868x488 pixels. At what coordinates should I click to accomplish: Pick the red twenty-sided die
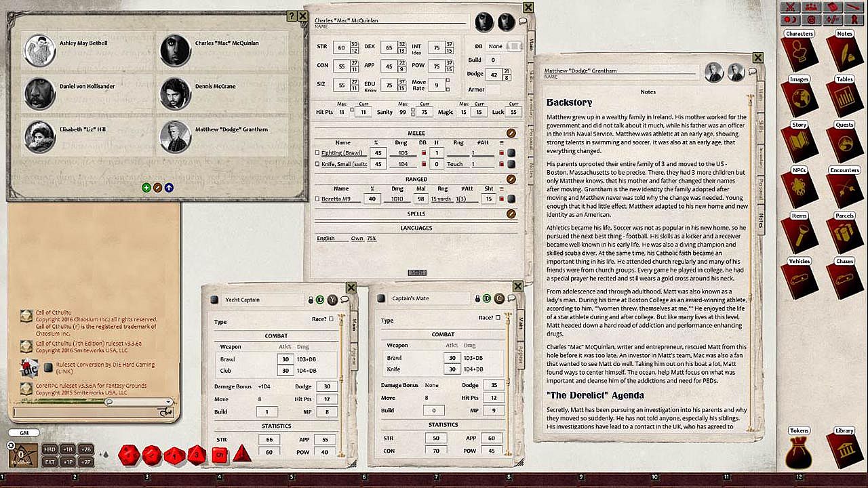tap(130, 455)
